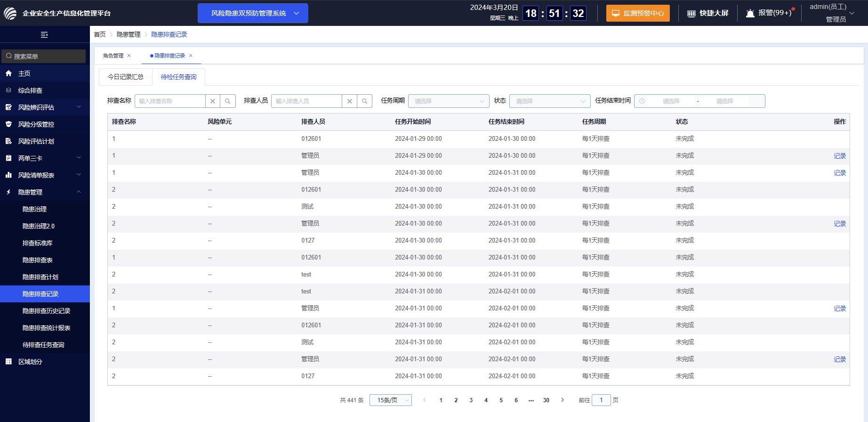This screenshot has width=868, height=422.
Task: Click the 任务结束时间 start date field
Action: [x=671, y=101]
